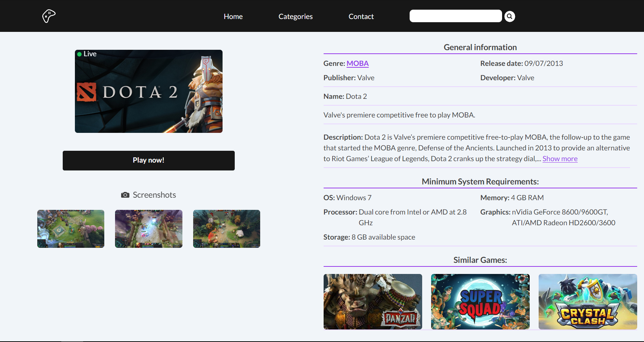Open the Categories menu item
The height and width of the screenshot is (342, 644).
[296, 16]
